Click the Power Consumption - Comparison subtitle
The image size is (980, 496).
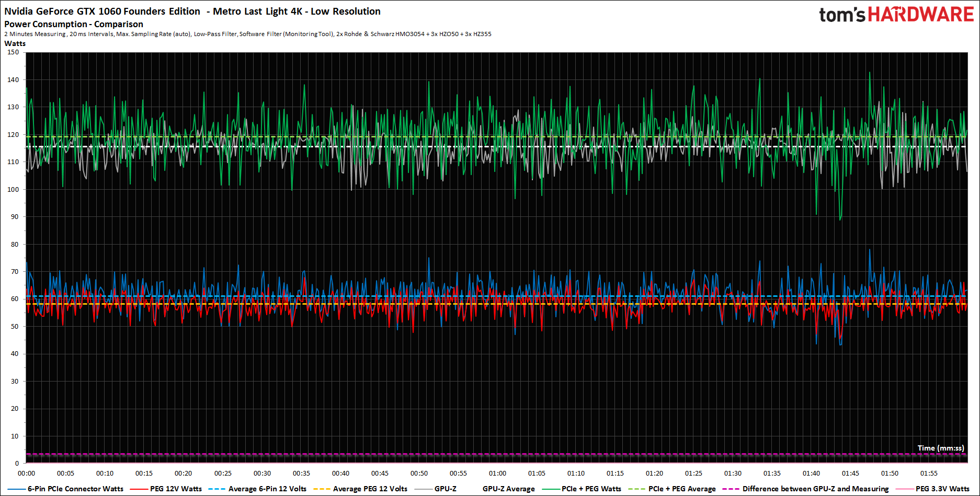74,24
